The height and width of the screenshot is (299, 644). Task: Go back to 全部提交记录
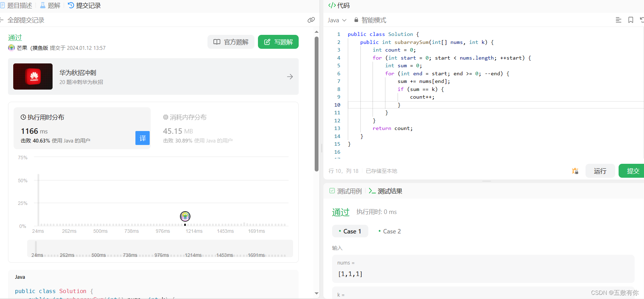pyautogui.click(x=22, y=20)
